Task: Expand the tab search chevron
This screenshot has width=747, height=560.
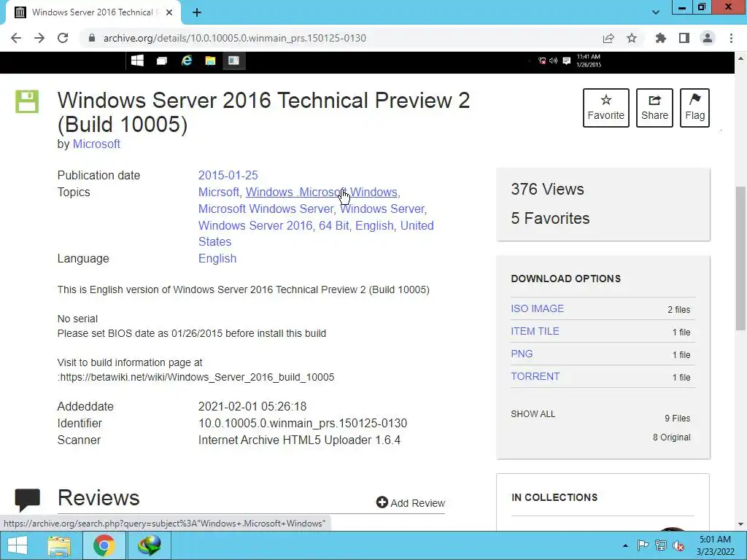Action: tap(656, 12)
